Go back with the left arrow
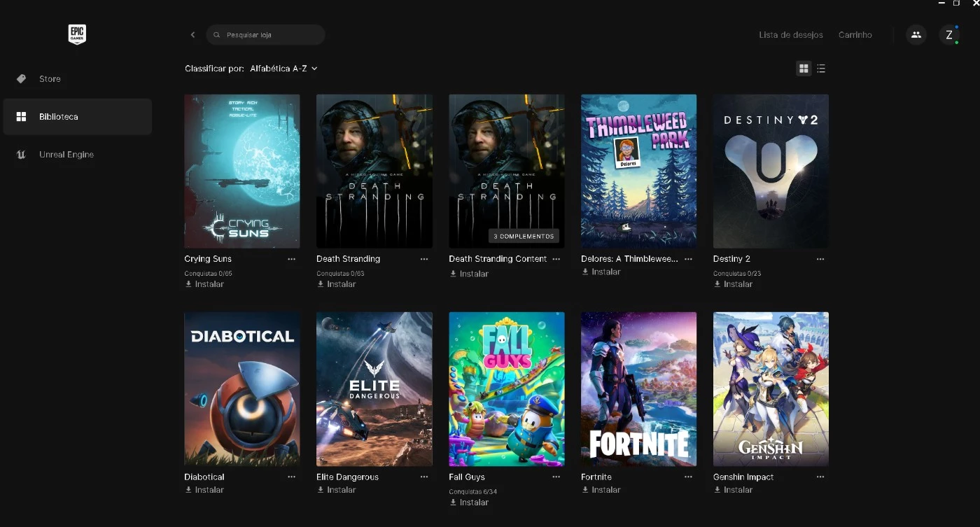 [x=193, y=34]
